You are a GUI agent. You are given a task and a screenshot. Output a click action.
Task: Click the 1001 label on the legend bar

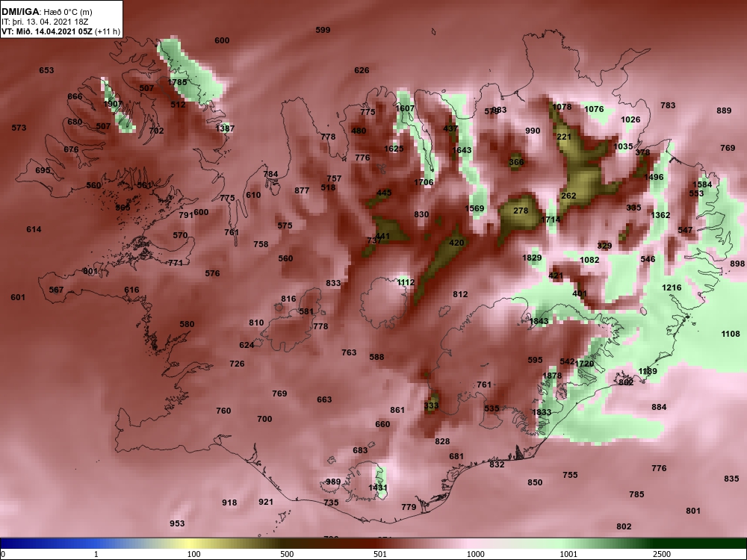coord(568,554)
